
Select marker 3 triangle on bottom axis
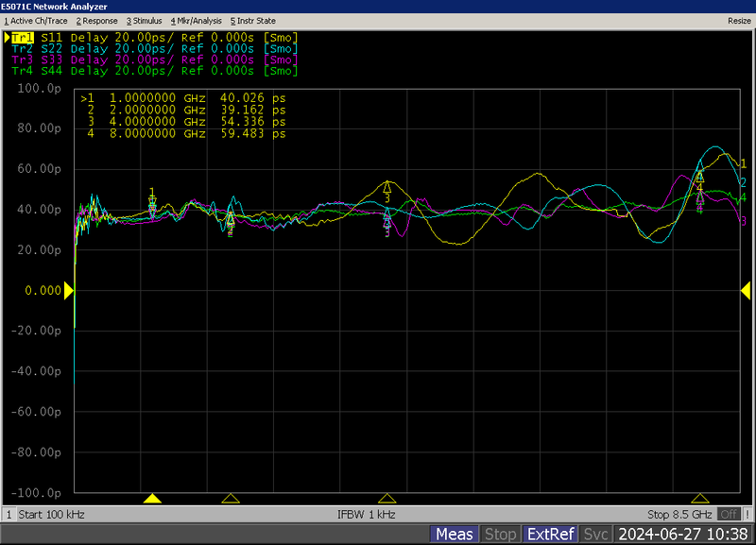(x=387, y=499)
